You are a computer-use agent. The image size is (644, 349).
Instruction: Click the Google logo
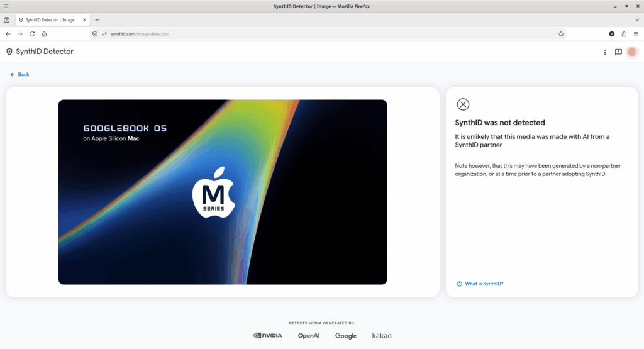(x=346, y=336)
